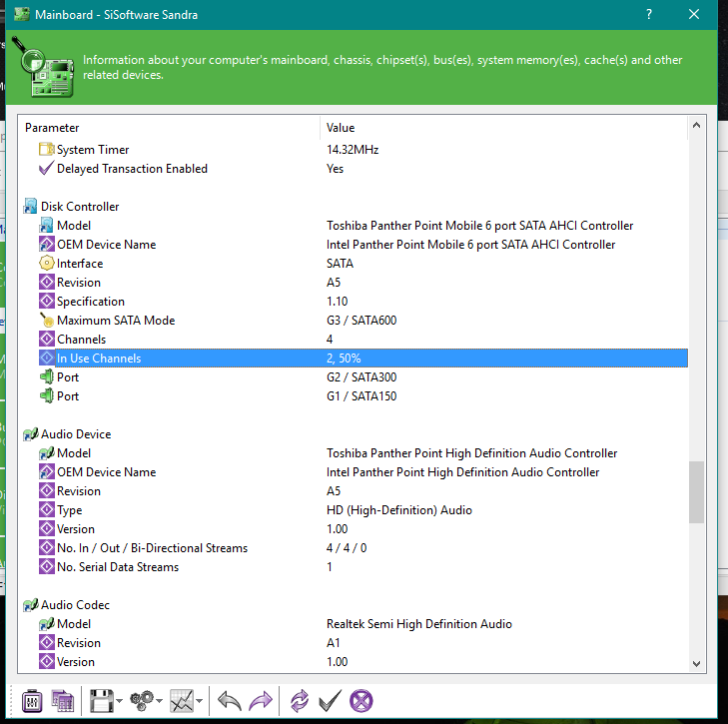The width and height of the screenshot is (728, 724).
Task: Select the HD (High-Definition) Audio value
Action: tap(399, 510)
